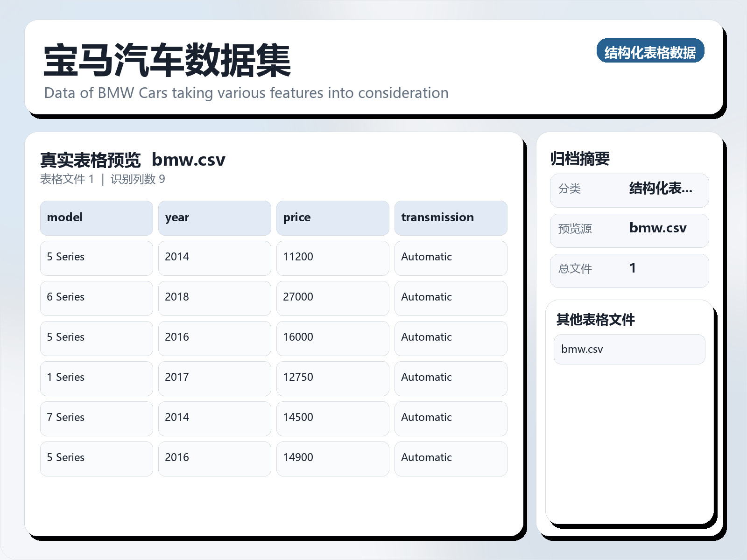Click the 总文件 count value 1
Screen dimensions: 747x560
coord(633,268)
